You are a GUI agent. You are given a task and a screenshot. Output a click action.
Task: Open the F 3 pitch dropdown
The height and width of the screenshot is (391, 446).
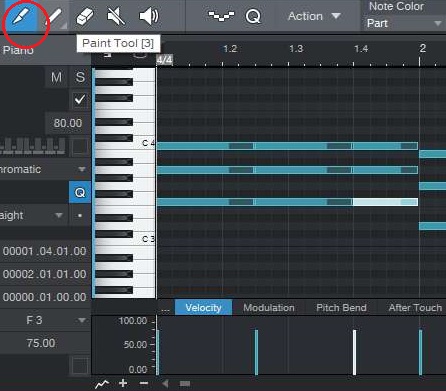(x=45, y=320)
